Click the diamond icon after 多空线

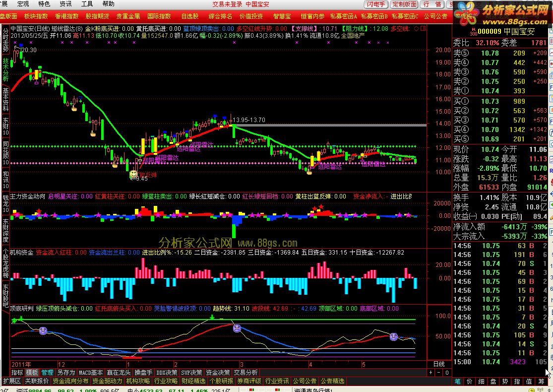417,29
